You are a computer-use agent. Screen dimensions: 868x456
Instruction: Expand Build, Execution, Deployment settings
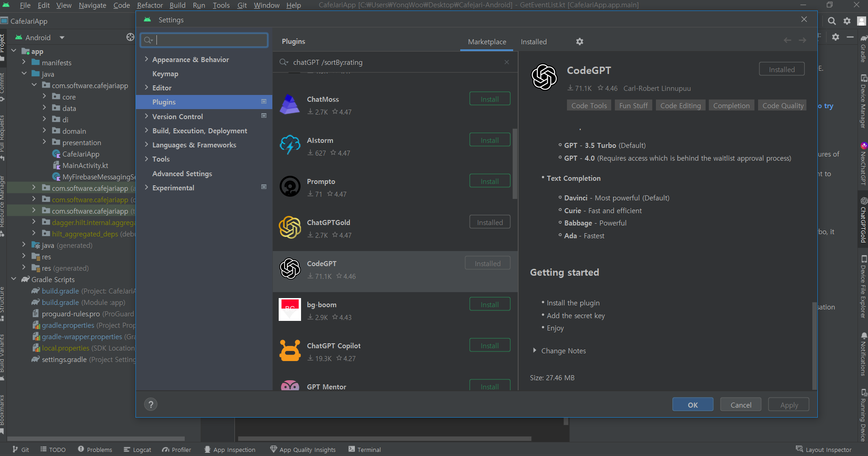pos(146,131)
